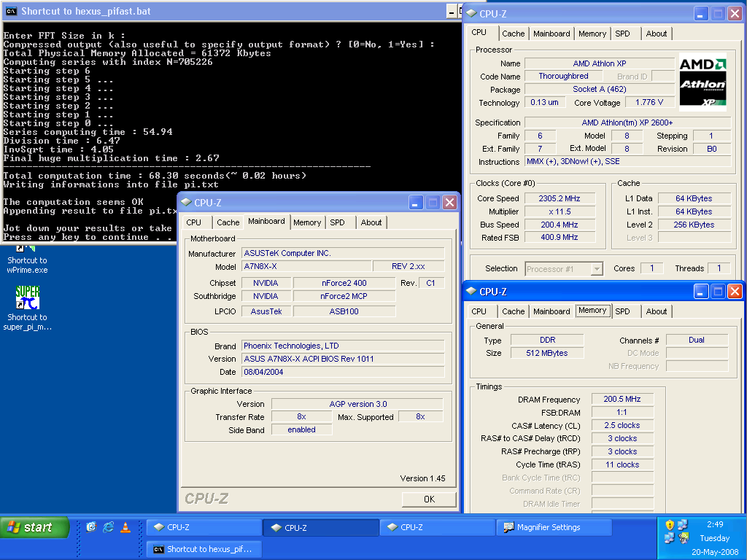
Task: Click the BIOS Brand Phoenix Technologies, LTD
Action: pos(343,346)
